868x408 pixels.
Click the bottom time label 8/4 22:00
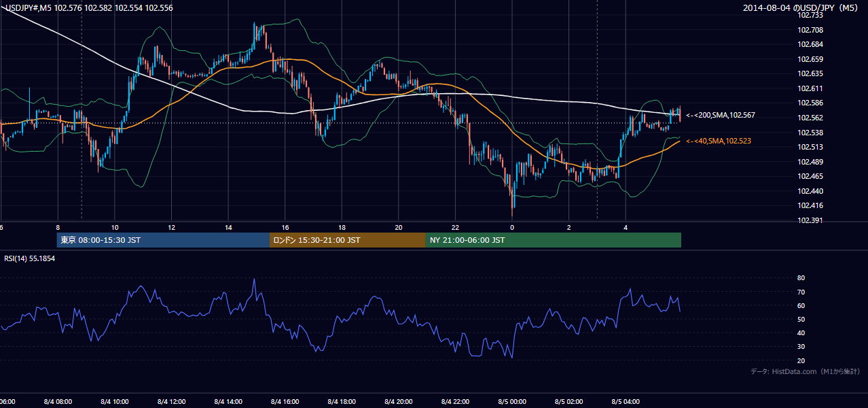tap(456, 402)
